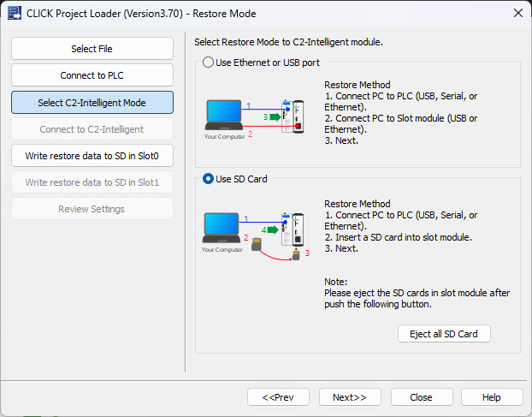Viewport: 532px width, 417px height.
Task: Click the Ethernet/USB connection diagram image
Action: (x=254, y=119)
